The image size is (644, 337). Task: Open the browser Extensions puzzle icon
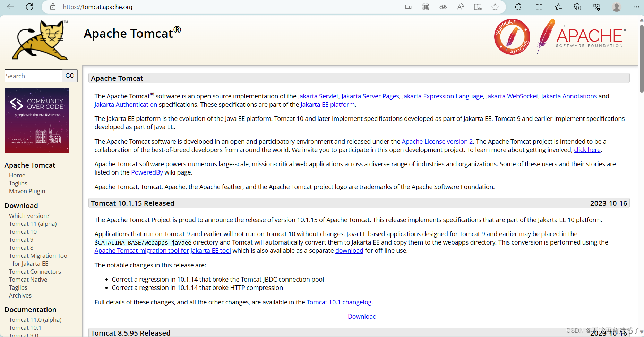click(x=518, y=7)
